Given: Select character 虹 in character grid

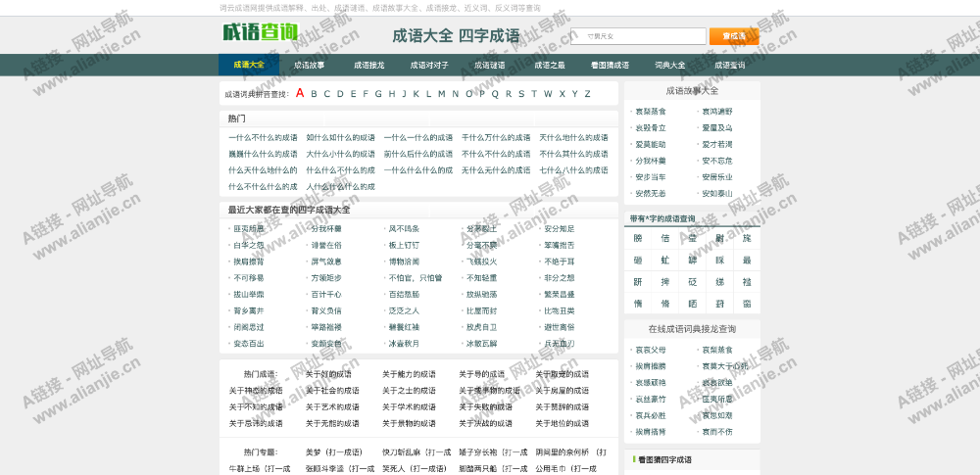Looking at the screenshot, I should (665, 260).
